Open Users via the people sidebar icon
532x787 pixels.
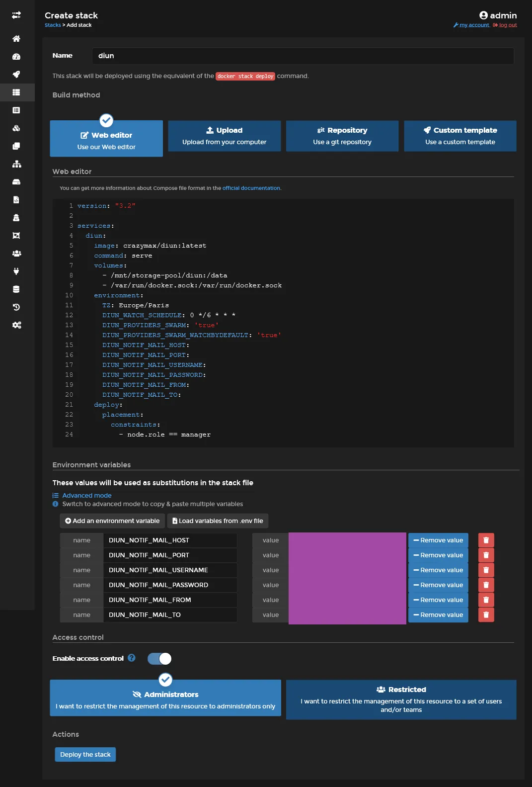tap(16, 254)
